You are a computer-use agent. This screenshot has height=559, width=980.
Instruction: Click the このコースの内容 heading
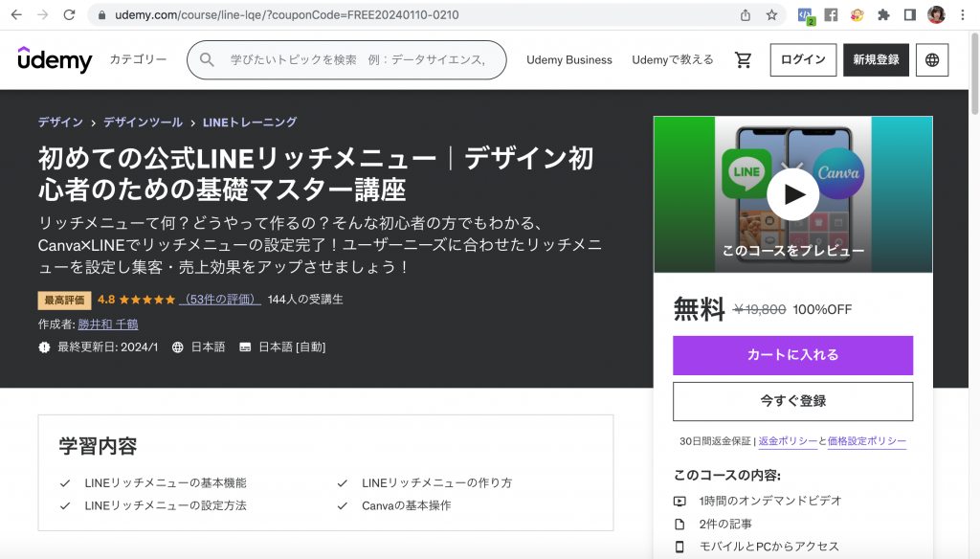(727, 475)
